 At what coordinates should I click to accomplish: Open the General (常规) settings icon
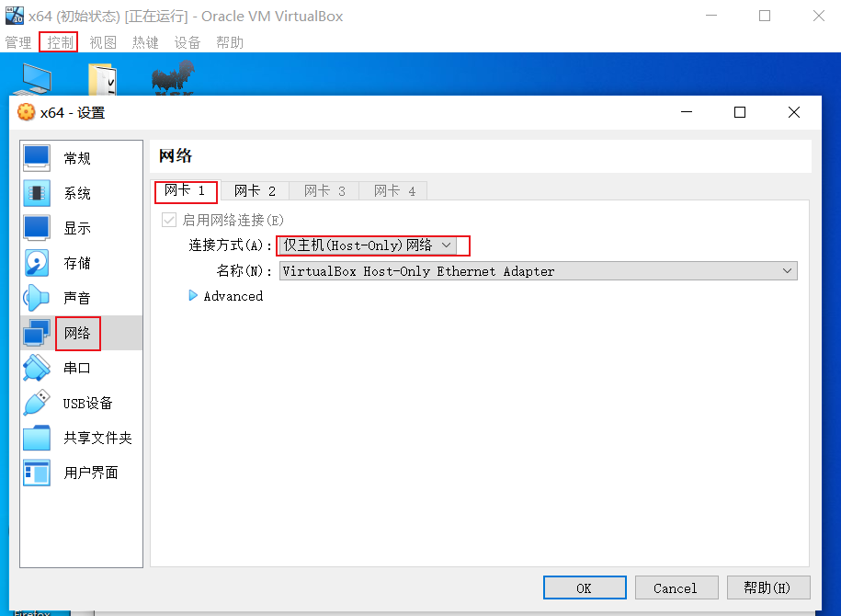coord(37,158)
